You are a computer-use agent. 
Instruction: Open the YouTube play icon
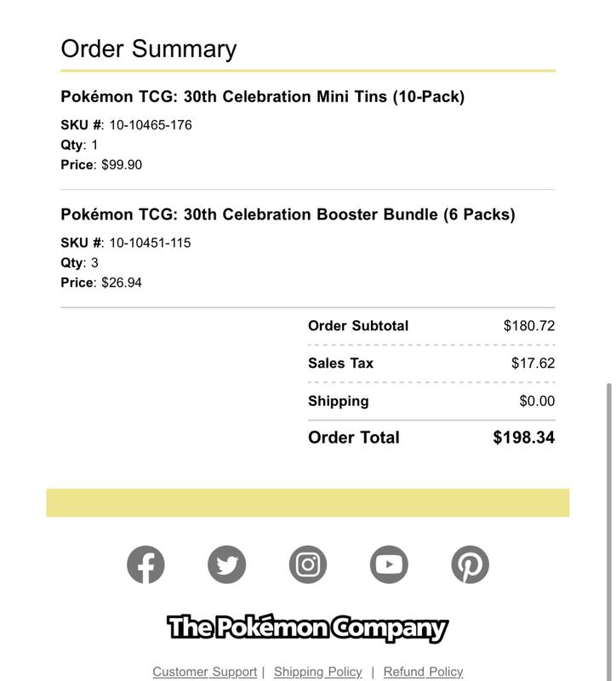point(389,564)
